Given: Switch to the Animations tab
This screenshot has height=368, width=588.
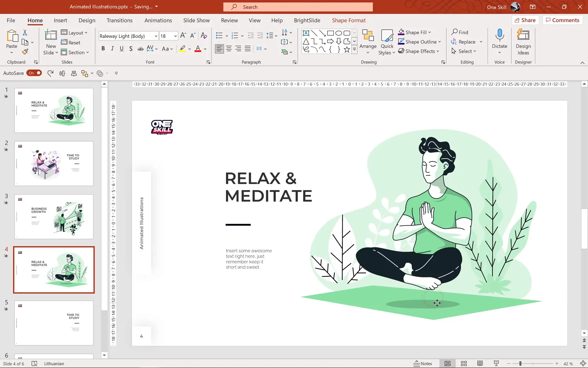Looking at the screenshot, I should point(158,20).
